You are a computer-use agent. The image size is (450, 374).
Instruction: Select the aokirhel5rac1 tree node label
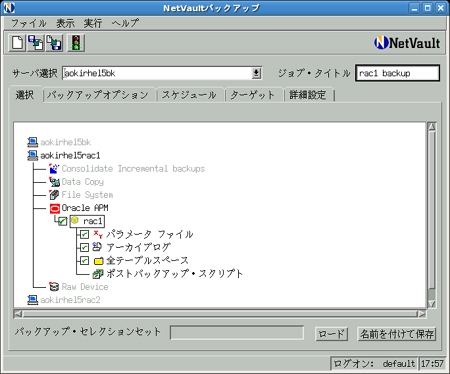pyautogui.click(x=70, y=155)
